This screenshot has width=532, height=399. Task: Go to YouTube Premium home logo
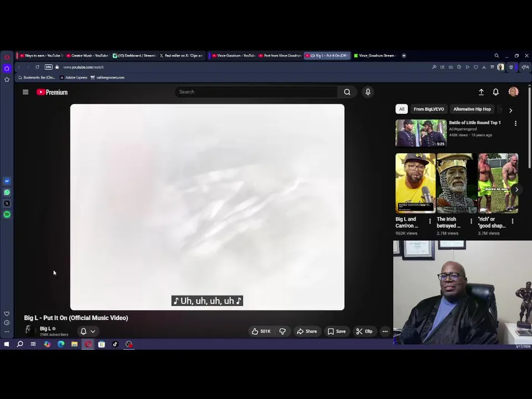(x=52, y=93)
